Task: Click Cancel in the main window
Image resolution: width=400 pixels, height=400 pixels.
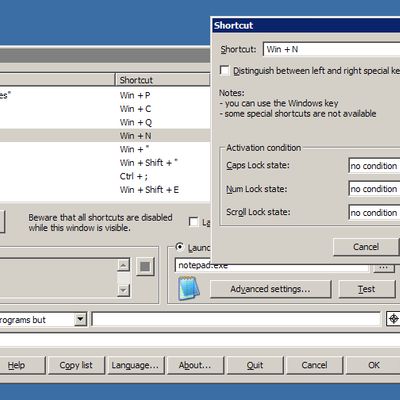Action: (x=314, y=365)
